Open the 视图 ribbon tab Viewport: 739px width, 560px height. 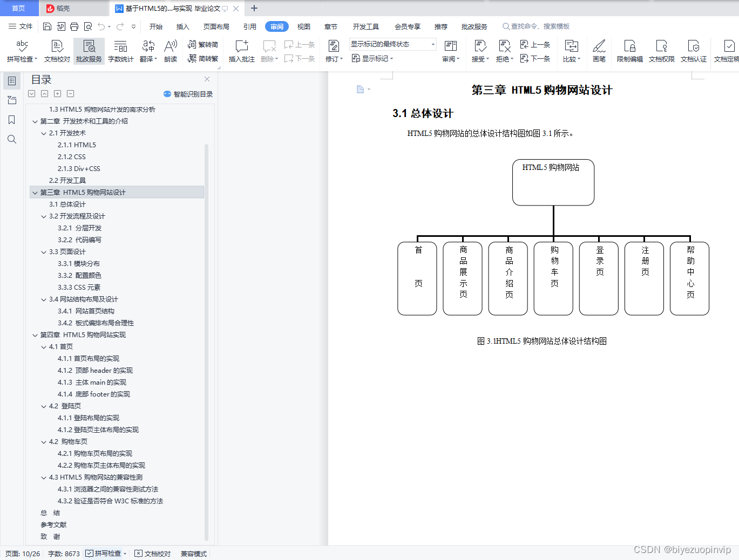click(304, 26)
